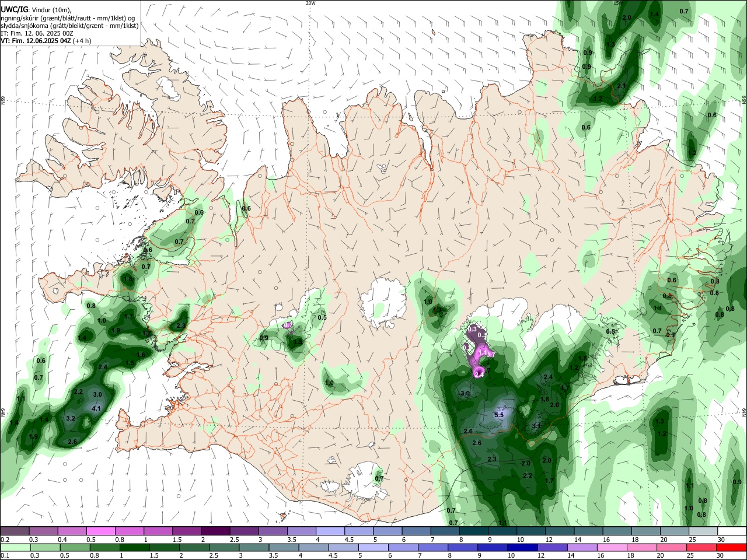
Task: Click the 'slydda/snjókoma' description line
Action: tap(69, 26)
